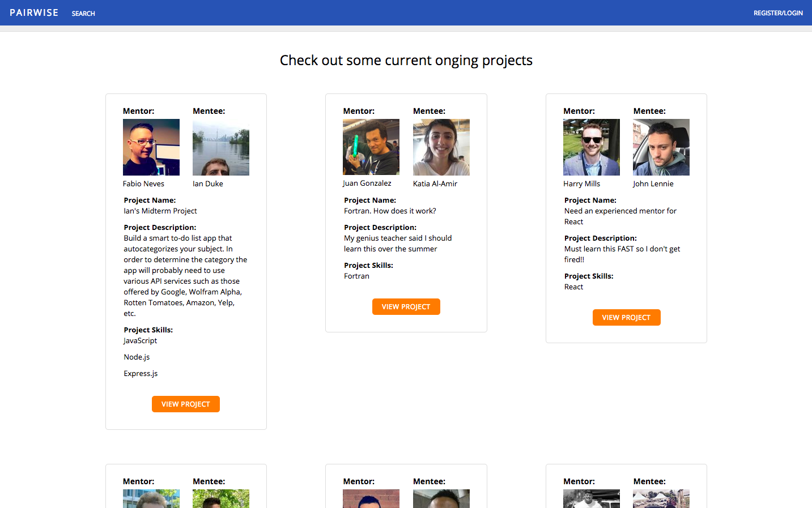Click the name 'Harry Mills'
This screenshot has width=812, height=508.
tap(581, 183)
